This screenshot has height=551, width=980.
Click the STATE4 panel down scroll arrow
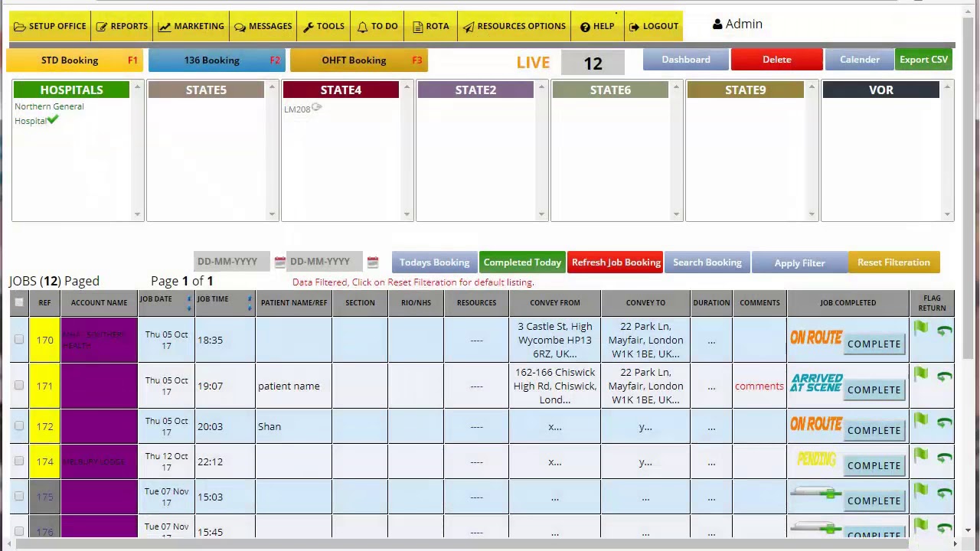click(x=407, y=215)
